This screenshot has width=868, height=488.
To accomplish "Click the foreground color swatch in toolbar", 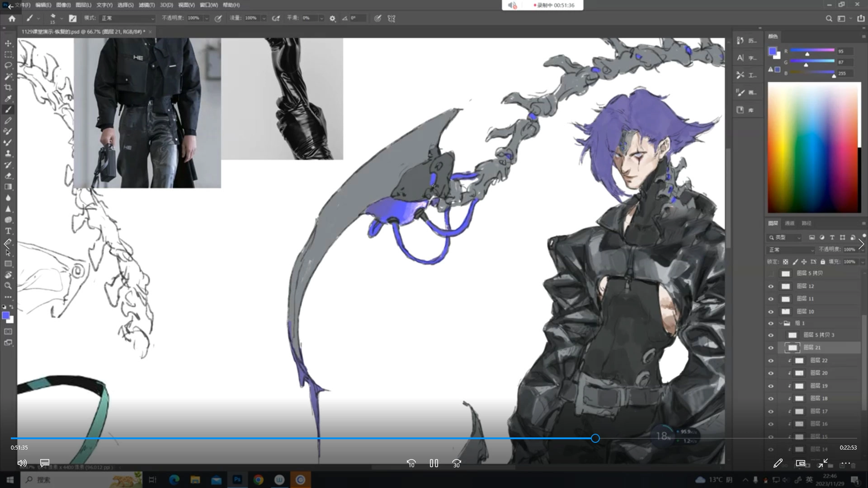I will [x=5, y=316].
